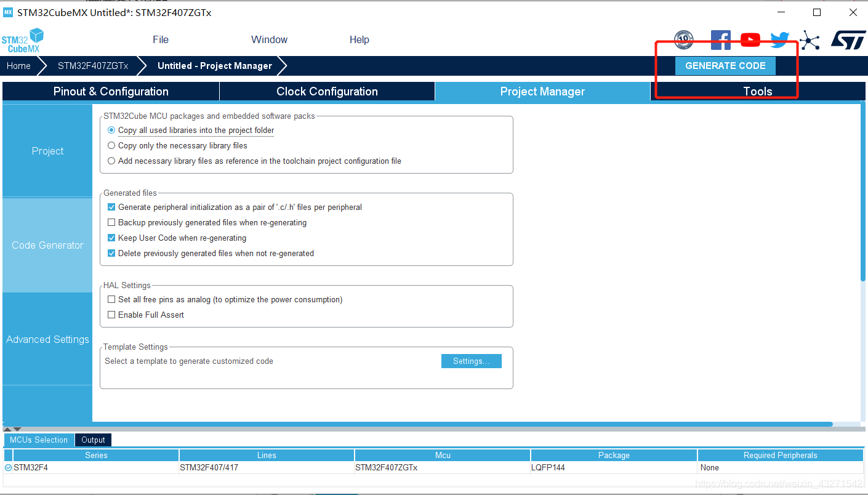Image resolution: width=868 pixels, height=495 pixels.
Task: Click the STM32F407ZGTx breadcrumb
Action: [x=93, y=66]
